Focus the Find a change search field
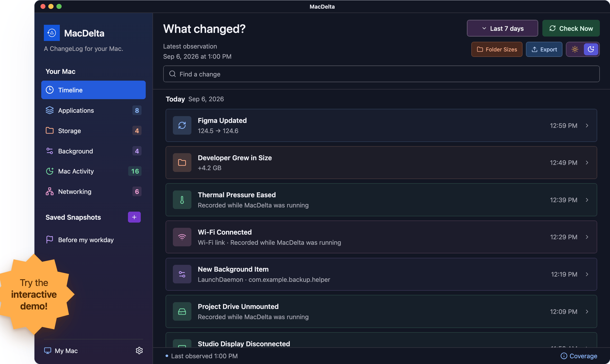610x364 pixels. tap(381, 74)
